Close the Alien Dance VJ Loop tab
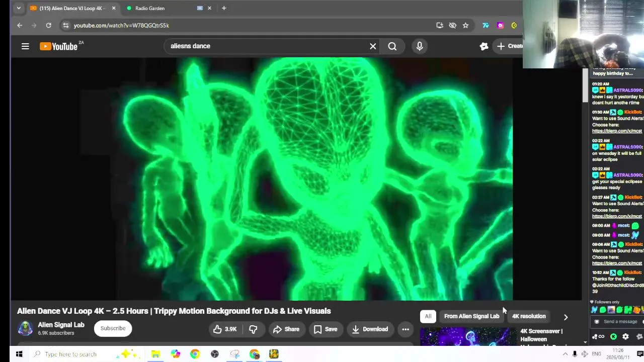Image resolution: width=644 pixels, height=362 pixels. coord(114,8)
